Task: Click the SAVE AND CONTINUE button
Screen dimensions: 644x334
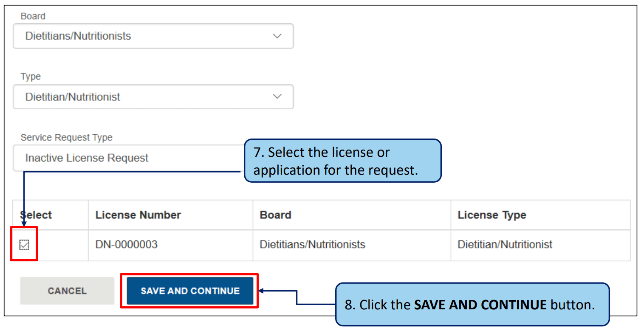Action: coord(190,291)
